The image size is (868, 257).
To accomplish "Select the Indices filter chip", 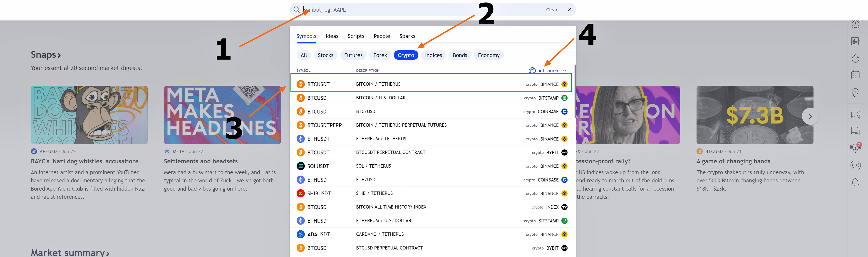I will [433, 55].
